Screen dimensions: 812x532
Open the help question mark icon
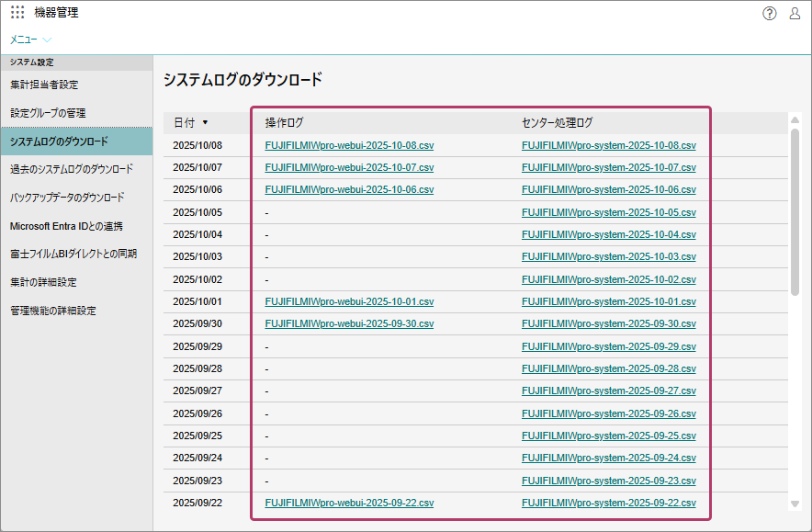tap(770, 14)
